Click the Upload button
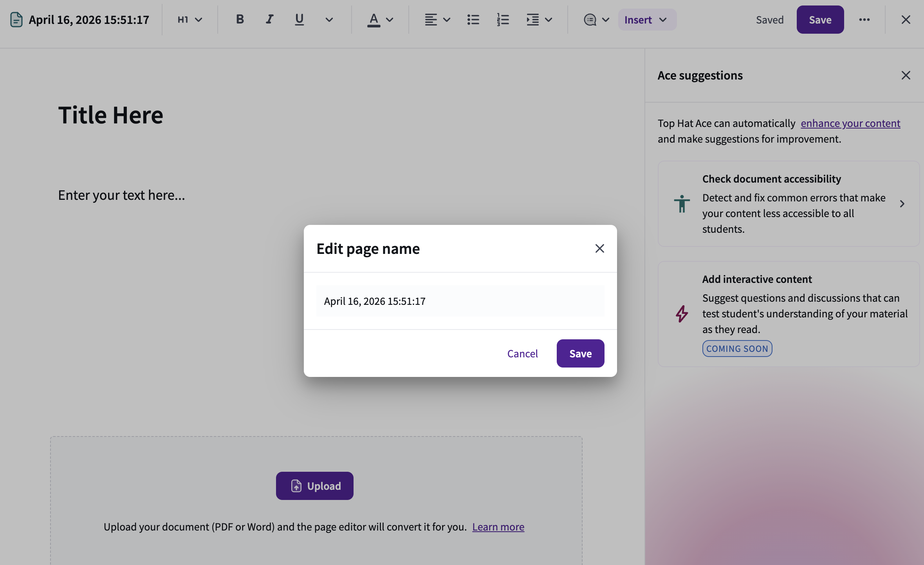924x565 pixels. pos(314,486)
